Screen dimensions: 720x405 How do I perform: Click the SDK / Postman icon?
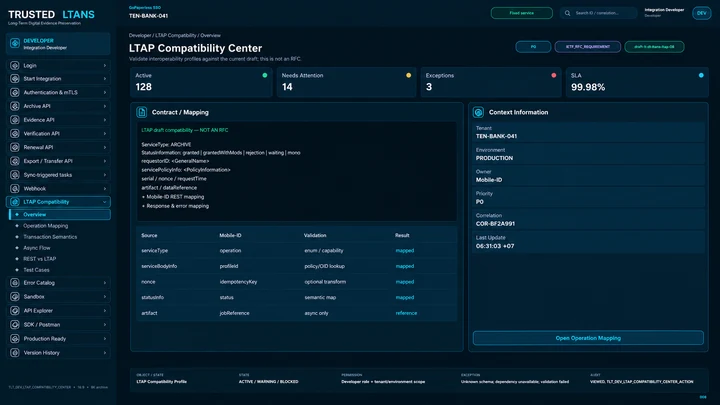pyautogui.click(x=15, y=325)
